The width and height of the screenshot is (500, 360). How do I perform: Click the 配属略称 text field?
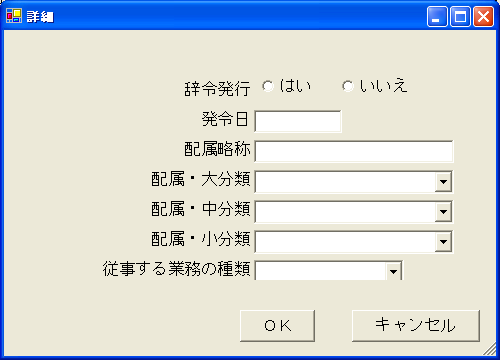354,152
